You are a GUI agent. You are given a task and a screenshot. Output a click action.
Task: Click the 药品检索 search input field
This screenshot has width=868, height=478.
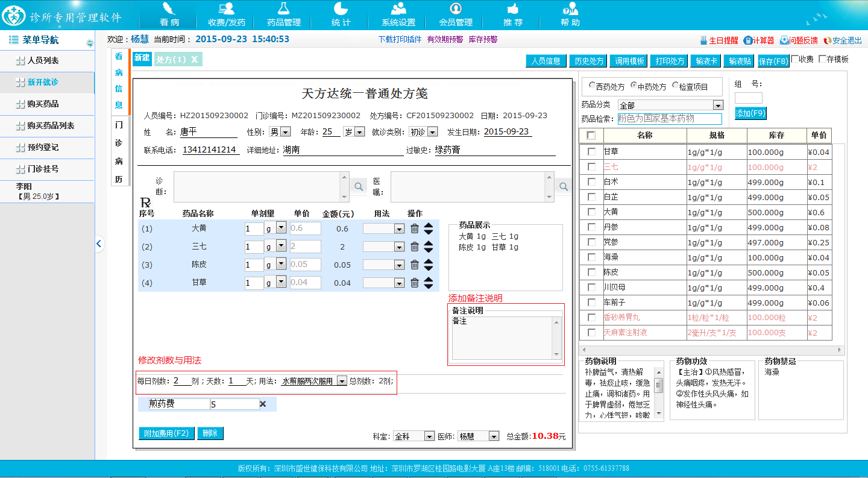coord(669,119)
